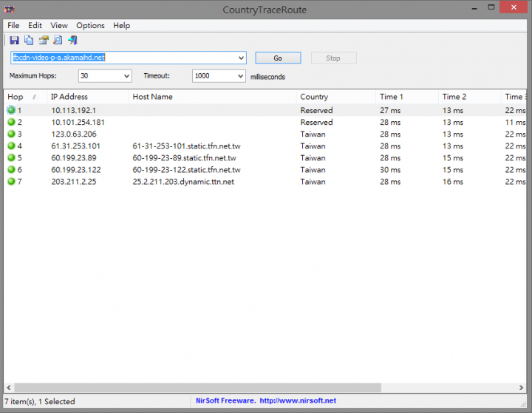Click the Exit door toolbar icon
The height and width of the screenshot is (413, 532).
point(72,40)
